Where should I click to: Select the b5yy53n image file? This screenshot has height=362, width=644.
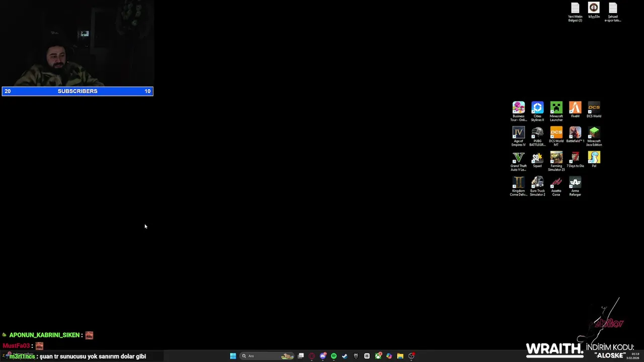pyautogui.click(x=594, y=11)
